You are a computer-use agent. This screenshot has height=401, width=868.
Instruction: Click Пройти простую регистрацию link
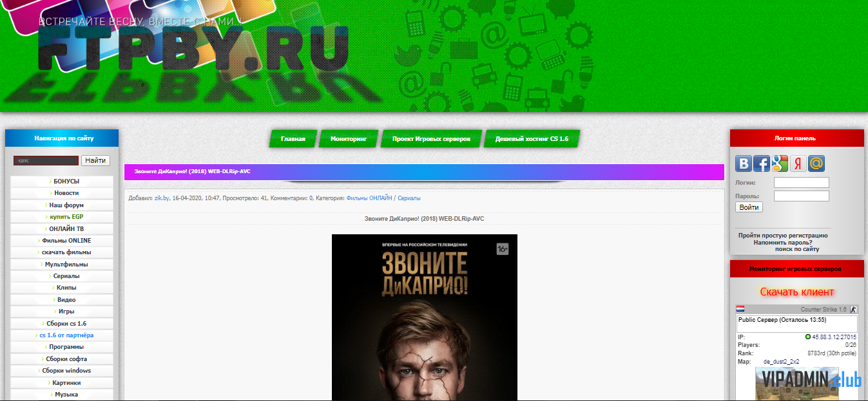tap(783, 236)
